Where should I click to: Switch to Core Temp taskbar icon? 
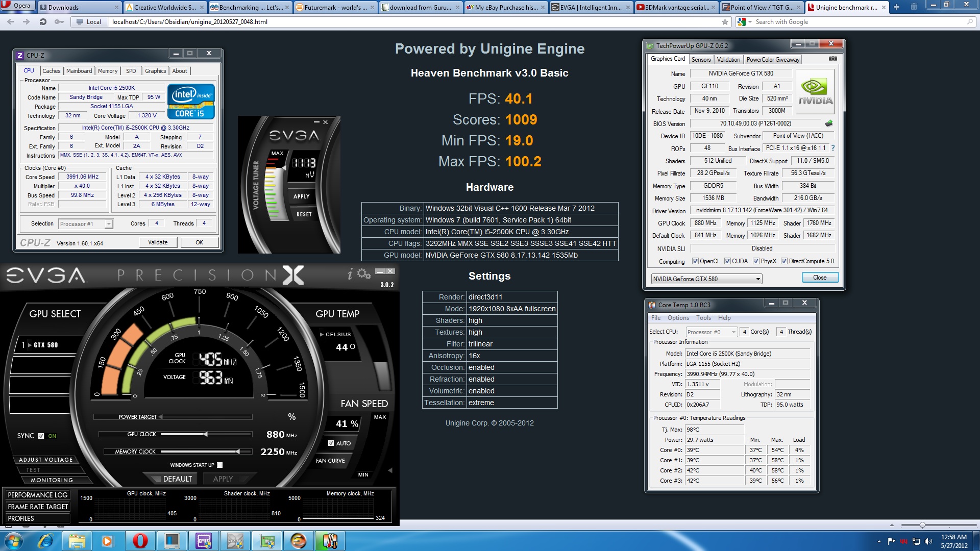(330, 541)
